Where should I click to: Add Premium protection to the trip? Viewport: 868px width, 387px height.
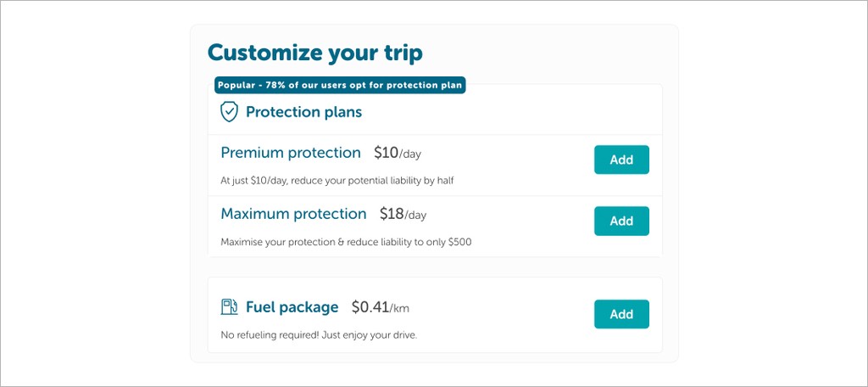[x=621, y=160]
